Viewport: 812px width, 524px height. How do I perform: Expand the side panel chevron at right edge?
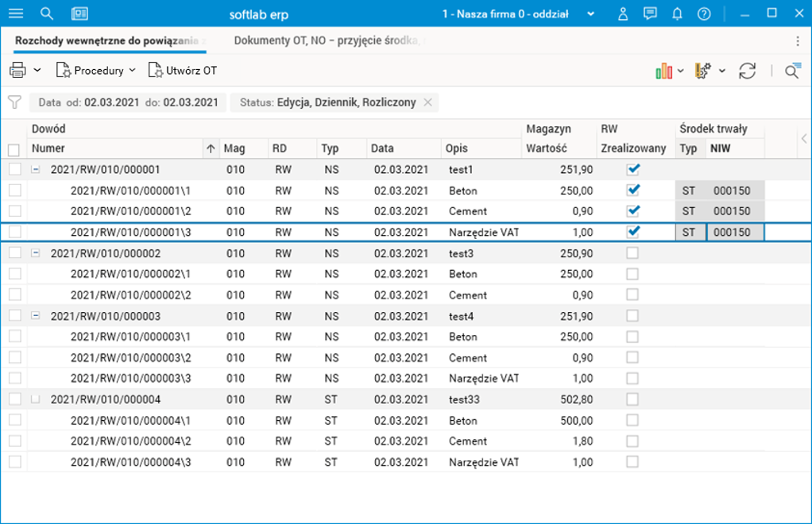[804, 139]
